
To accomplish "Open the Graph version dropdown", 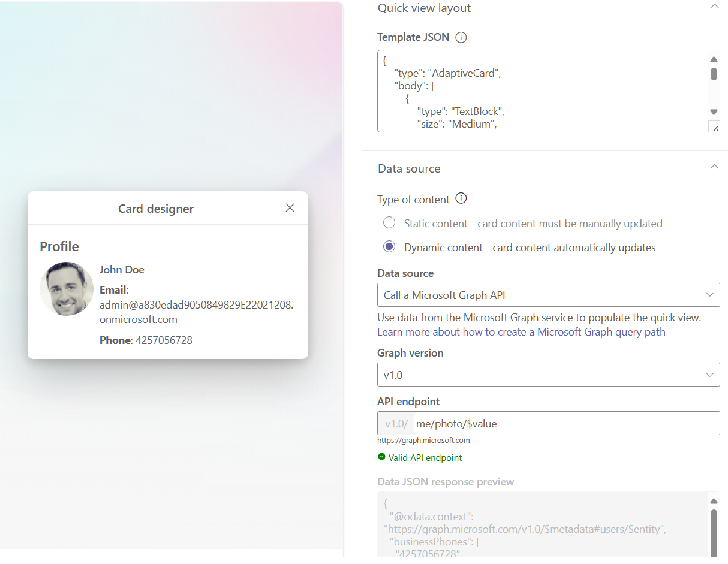I will (x=548, y=375).
